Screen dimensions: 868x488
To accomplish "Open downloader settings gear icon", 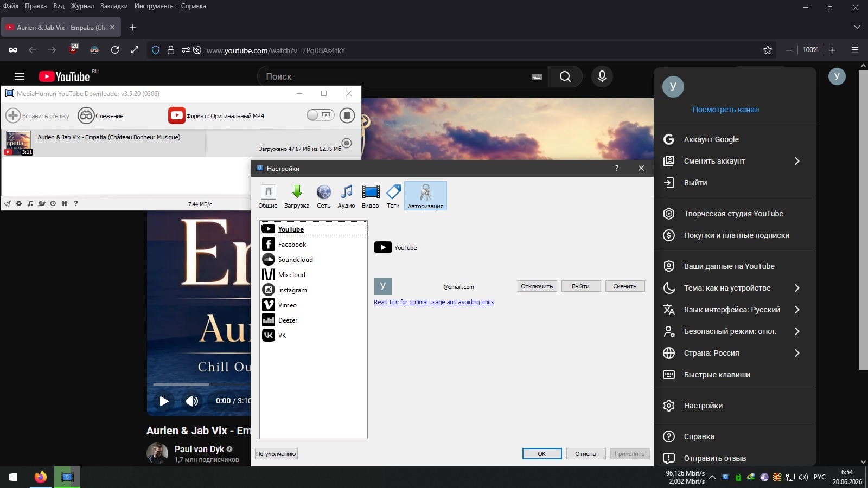I will 19,204.
